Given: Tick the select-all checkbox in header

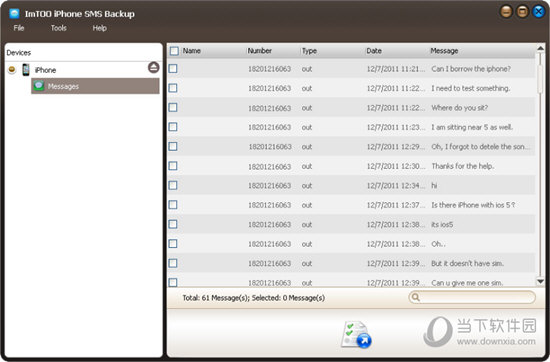Looking at the screenshot, I should pyautogui.click(x=174, y=51).
